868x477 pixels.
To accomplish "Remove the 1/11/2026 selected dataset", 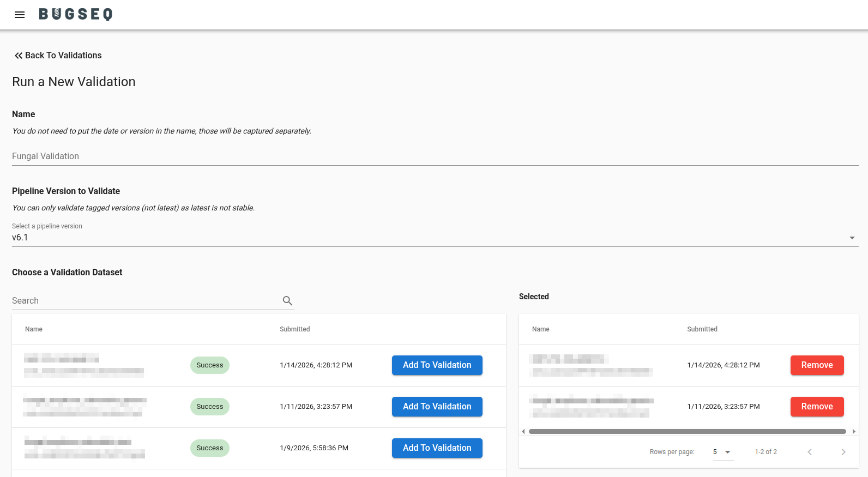I will (817, 407).
